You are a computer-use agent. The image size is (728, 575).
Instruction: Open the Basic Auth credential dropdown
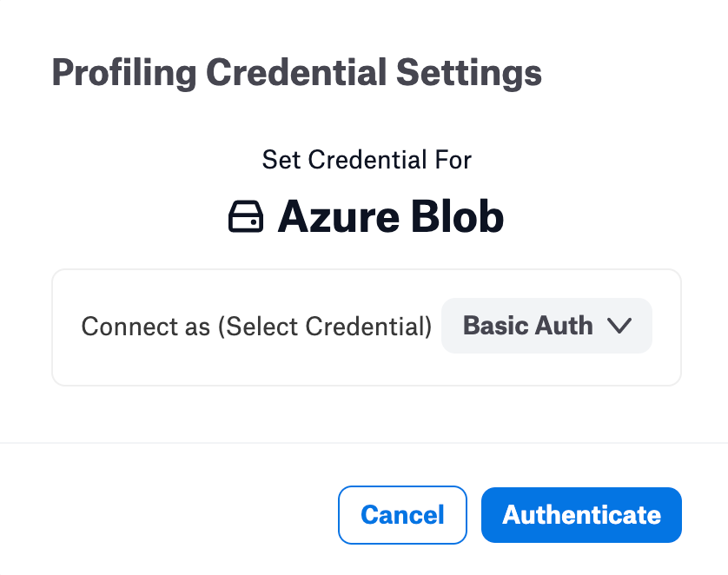point(546,326)
